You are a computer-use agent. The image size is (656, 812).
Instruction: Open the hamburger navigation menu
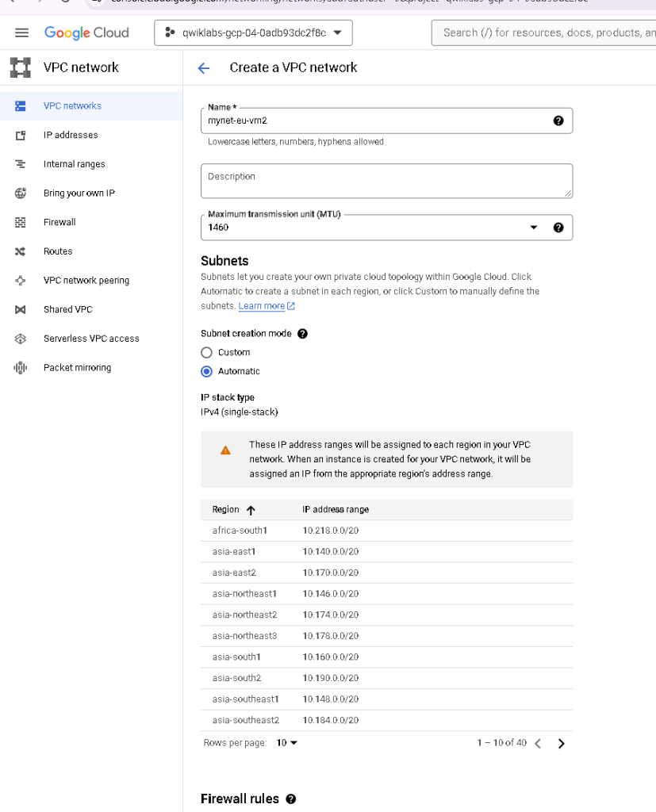tap(21, 33)
